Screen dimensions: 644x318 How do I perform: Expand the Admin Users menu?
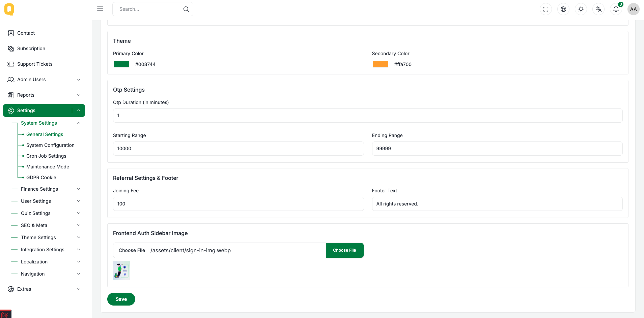[x=78, y=79]
